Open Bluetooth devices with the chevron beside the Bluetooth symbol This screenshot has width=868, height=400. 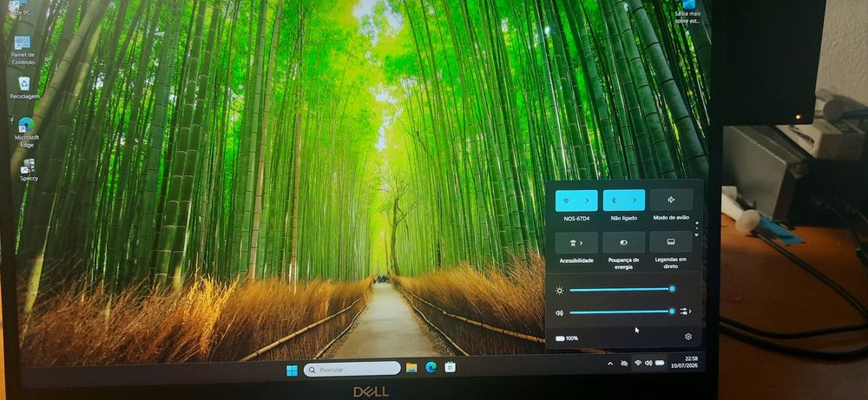coord(635,200)
